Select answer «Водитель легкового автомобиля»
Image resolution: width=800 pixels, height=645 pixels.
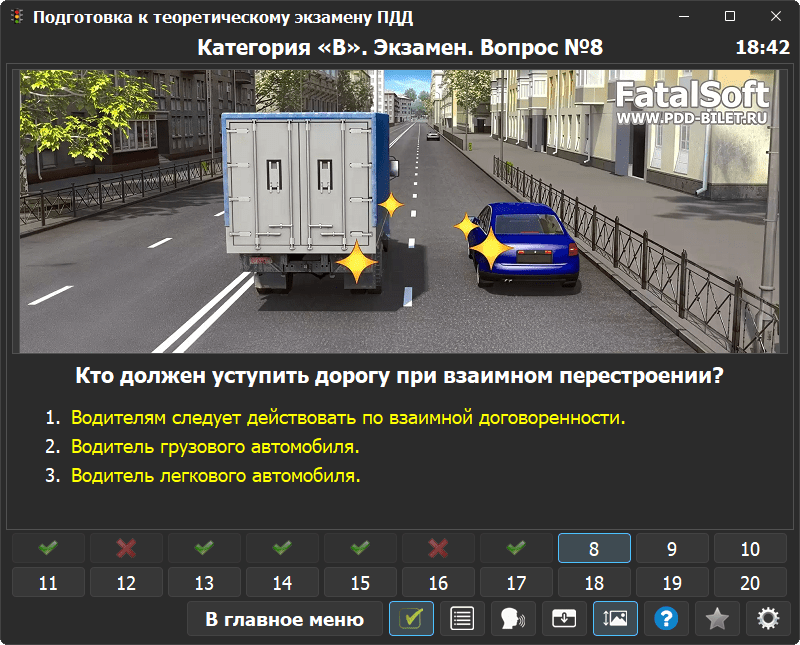(215, 476)
